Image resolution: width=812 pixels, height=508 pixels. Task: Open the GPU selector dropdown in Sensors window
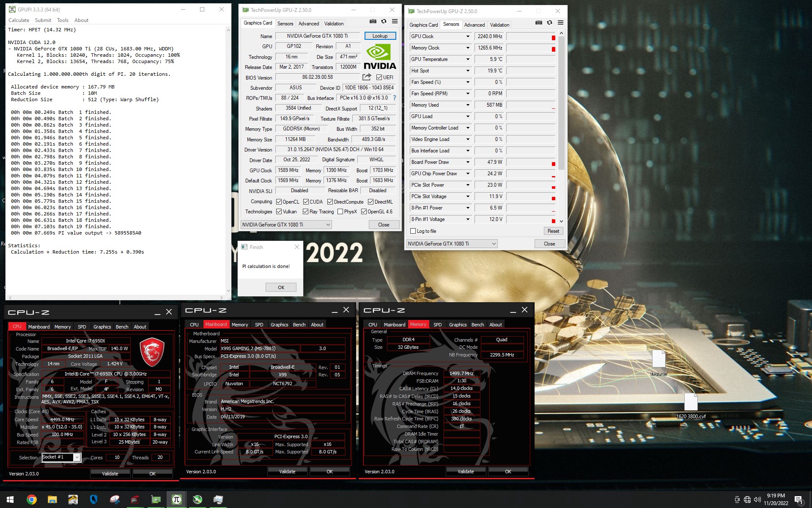[x=452, y=244]
